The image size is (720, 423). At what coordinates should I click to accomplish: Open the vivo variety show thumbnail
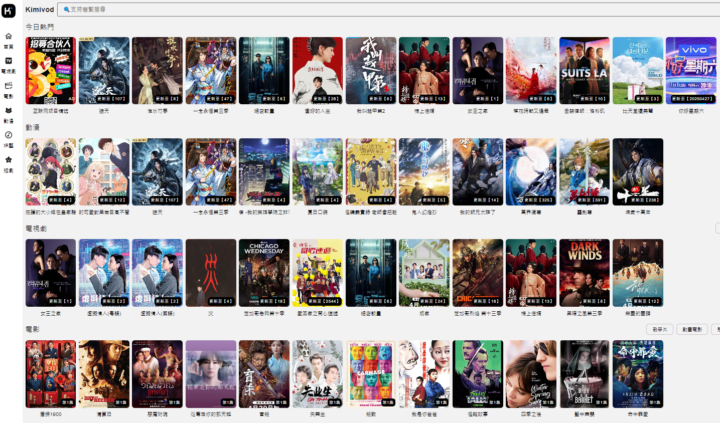point(691,69)
